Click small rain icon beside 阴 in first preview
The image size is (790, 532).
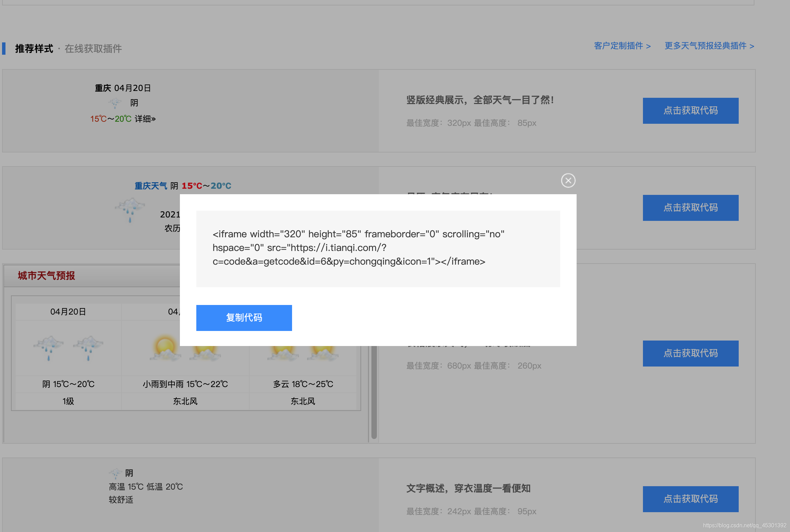[x=115, y=103]
